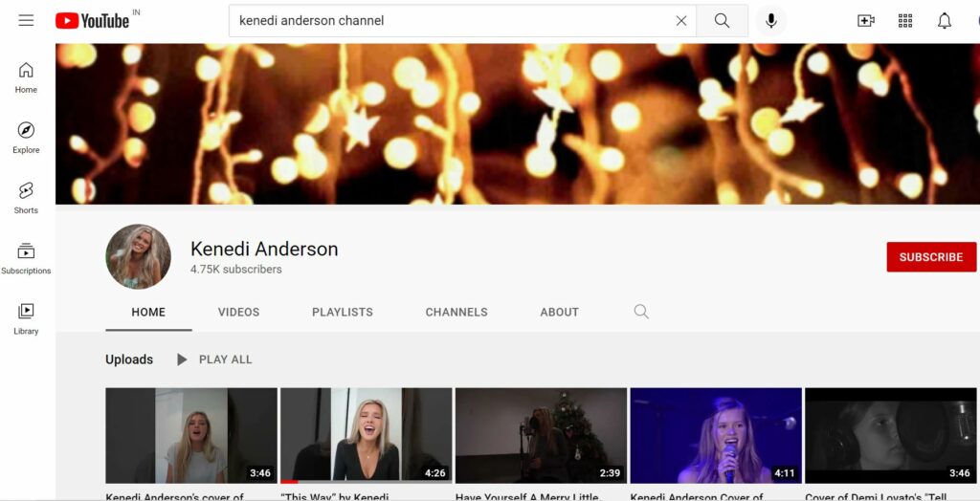This screenshot has width=980, height=501.
Task: Search within the channel magnifier icon
Action: (x=641, y=311)
